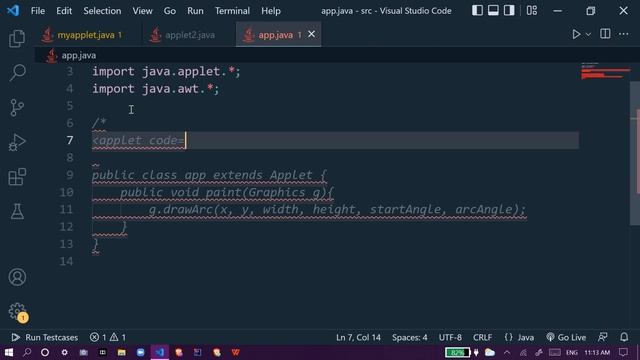Click the minimap code overview
Screen dimensions: 640x360
(x=605, y=71)
